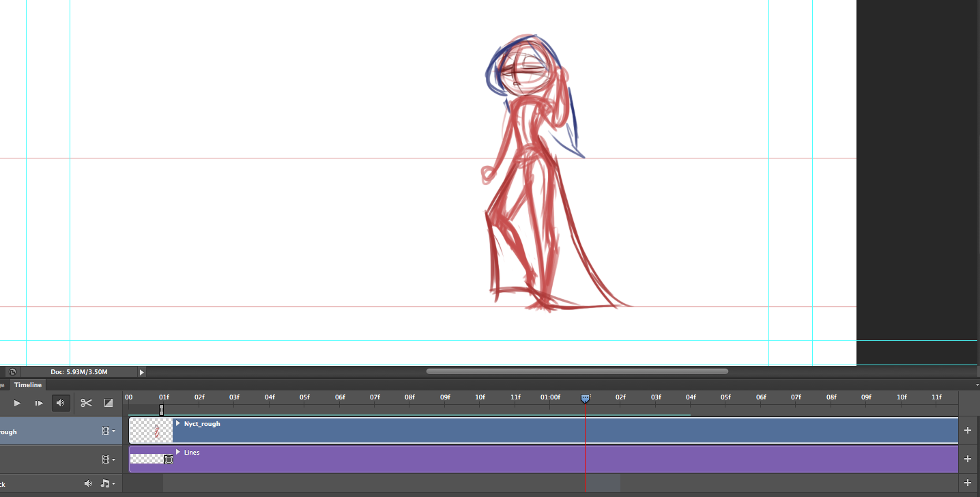Open the Timeline panel options menu
980x497 pixels.
(976, 385)
